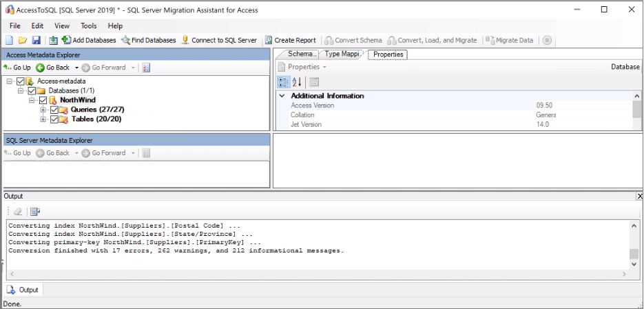This screenshot has height=309, width=644.
Task: Expand the Tables tree node
Action: [43, 119]
